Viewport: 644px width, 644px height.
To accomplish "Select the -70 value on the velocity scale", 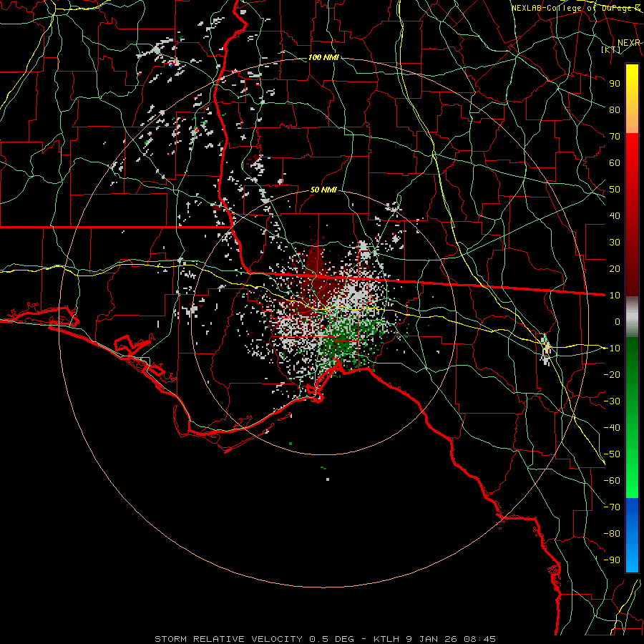I will [x=612, y=507].
